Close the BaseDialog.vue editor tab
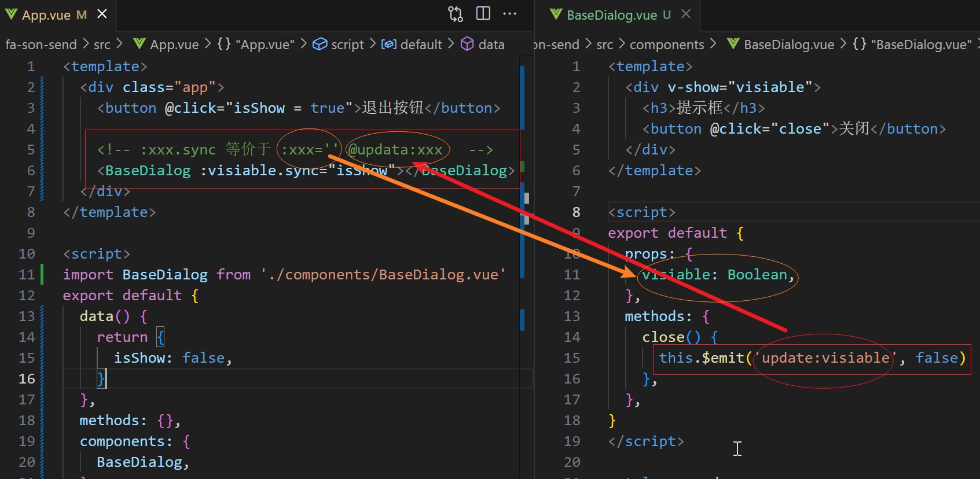 686,14
